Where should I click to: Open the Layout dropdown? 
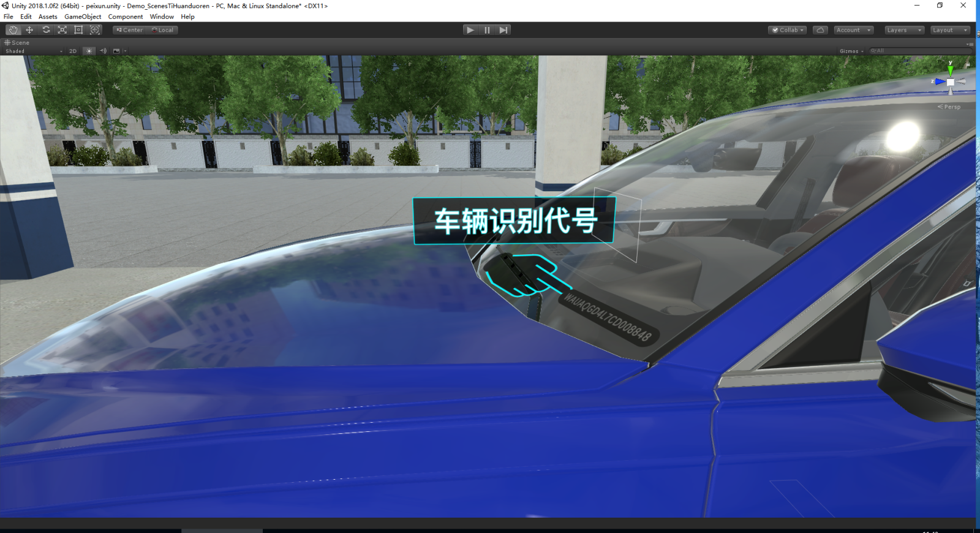pos(949,30)
